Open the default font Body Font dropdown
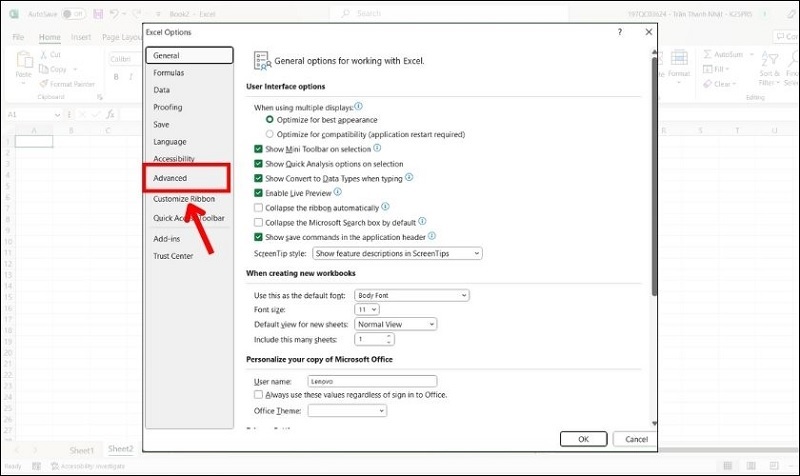The height and width of the screenshot is (476, 800). [x=412, y=296]
